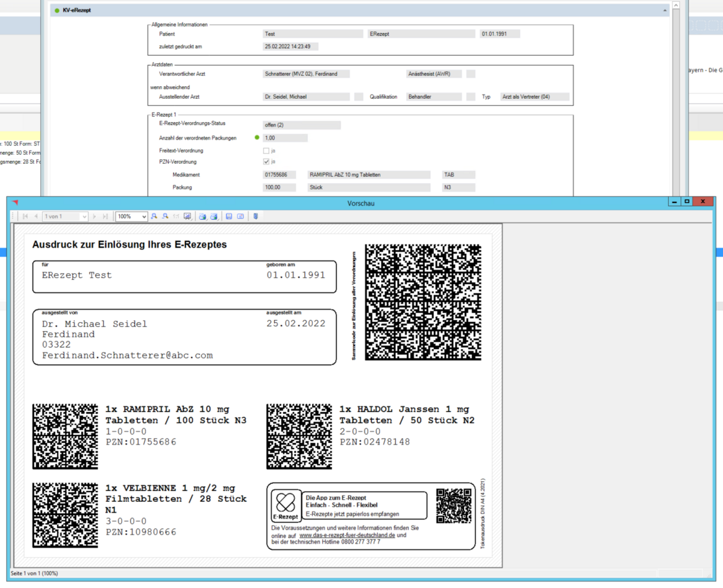This screenshot has width=723, height=588.
Task: Click the ERezept name field
Action: 421,34
